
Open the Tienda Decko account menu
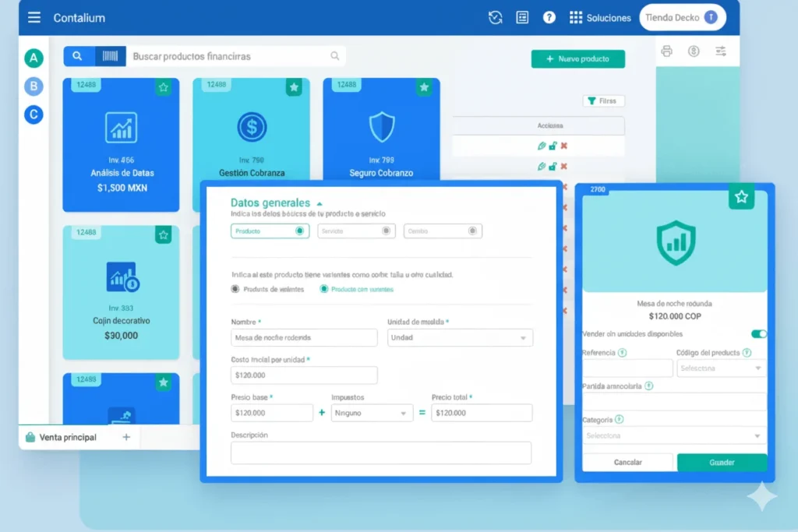tap(682, 17)
